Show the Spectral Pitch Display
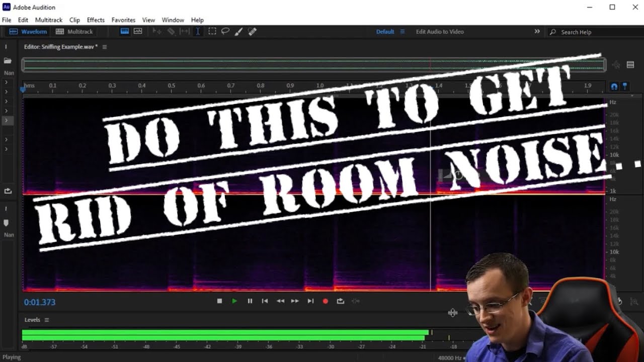 [138, 32]
